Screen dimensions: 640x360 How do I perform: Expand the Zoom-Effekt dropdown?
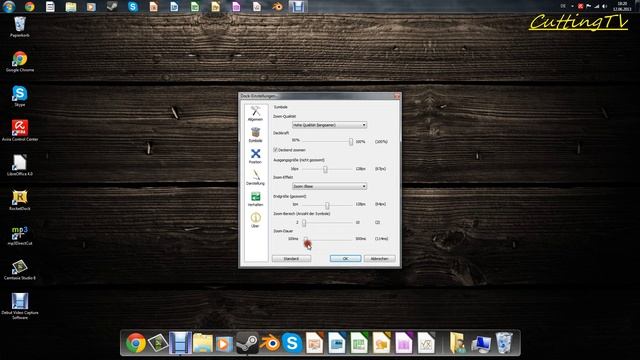[x=329, y=186]
